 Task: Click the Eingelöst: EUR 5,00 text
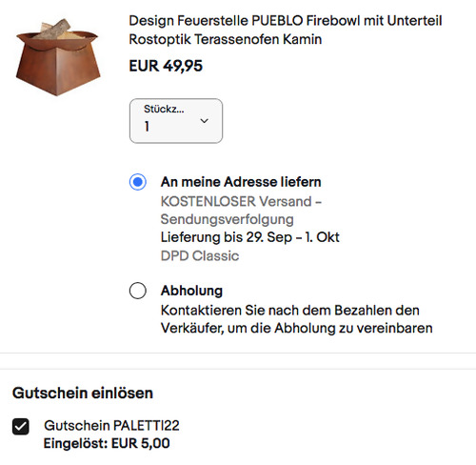click(107, 443)
